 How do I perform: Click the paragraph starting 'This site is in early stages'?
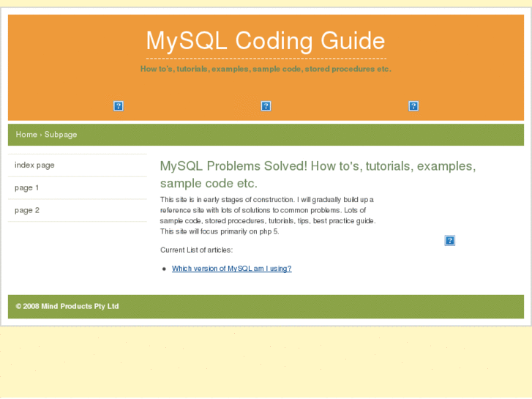coord(268,216)
